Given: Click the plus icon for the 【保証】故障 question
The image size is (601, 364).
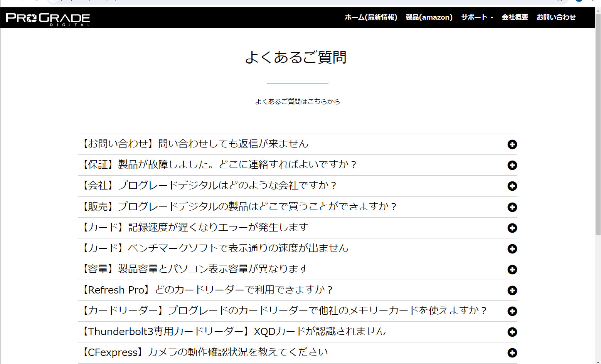Looking at the screenshot, I should pos(512,165).
